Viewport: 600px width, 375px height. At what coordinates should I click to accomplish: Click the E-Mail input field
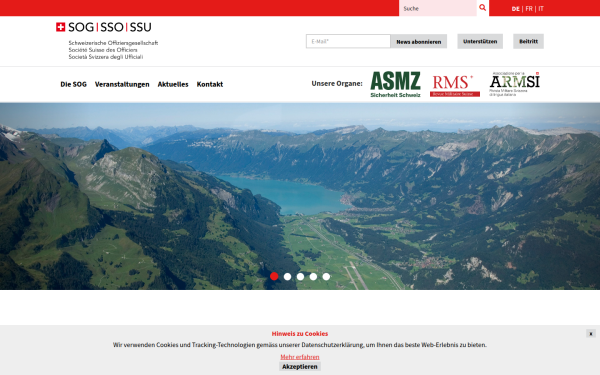click(348, 41)
